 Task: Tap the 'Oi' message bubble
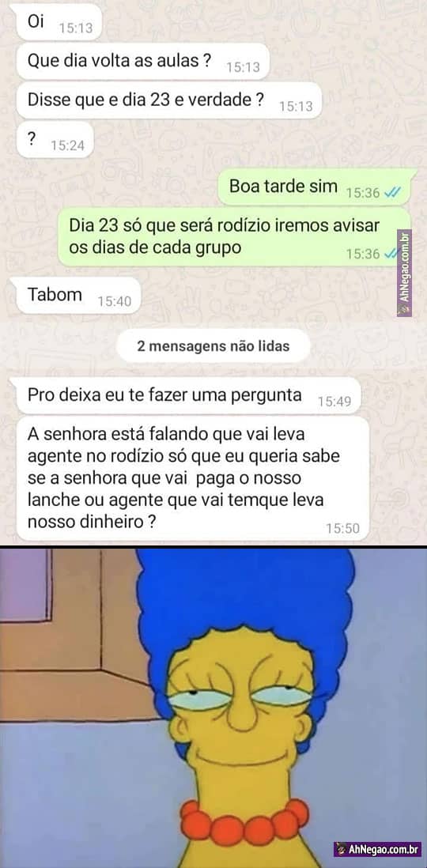(x=59, y=22)
